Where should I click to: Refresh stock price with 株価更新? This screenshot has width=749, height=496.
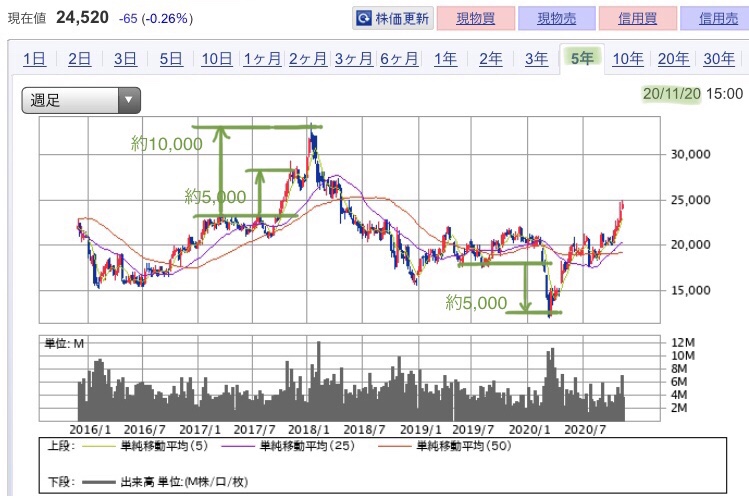(393, 19)
